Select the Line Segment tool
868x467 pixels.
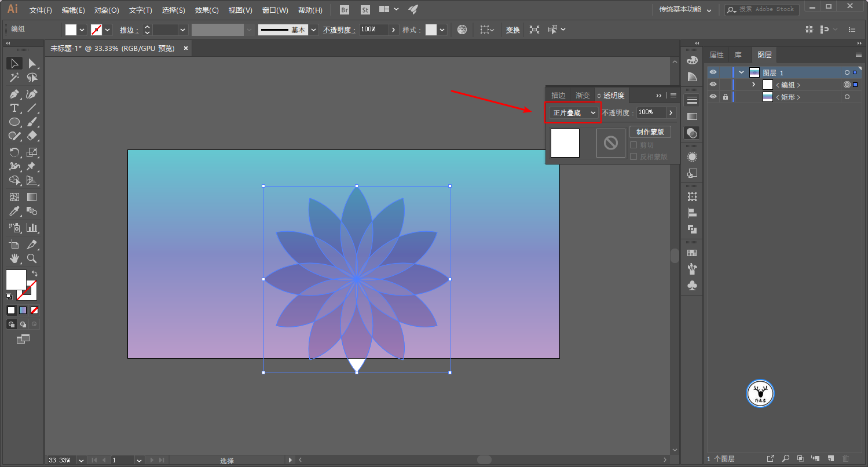click(32, 108)
